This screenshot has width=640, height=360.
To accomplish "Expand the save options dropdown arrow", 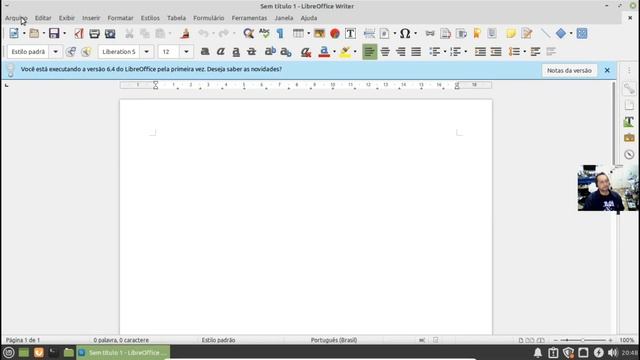I will click(64, 33).
